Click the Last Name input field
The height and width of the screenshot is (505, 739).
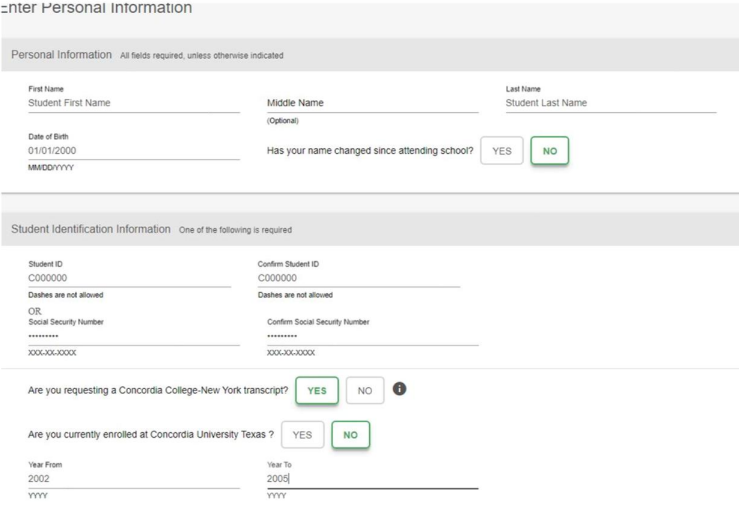[611, 102]
